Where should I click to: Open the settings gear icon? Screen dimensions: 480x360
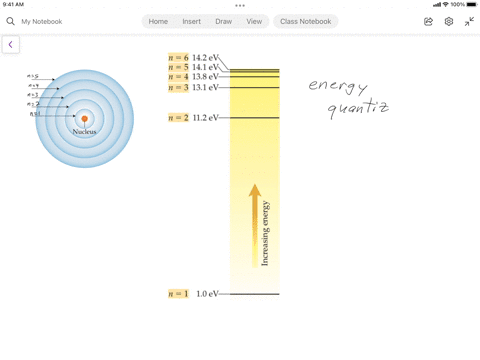tap(449, 22)
